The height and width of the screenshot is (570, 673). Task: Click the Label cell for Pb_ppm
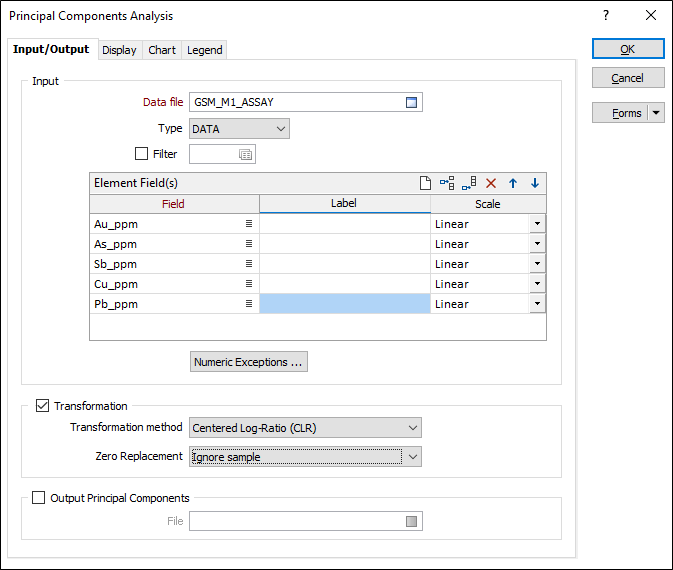pos(344,304)
